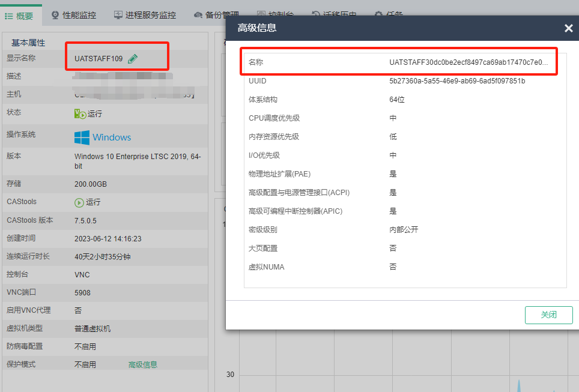
Task: Close the 高级信息 dialog with X
Action: (x=568, y=28)
